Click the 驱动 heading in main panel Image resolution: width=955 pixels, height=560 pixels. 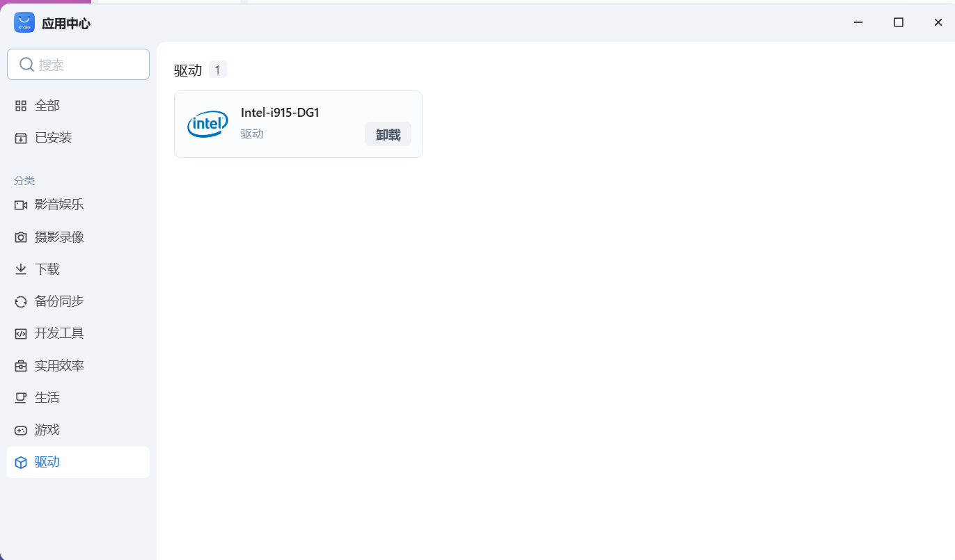point(188,70)
